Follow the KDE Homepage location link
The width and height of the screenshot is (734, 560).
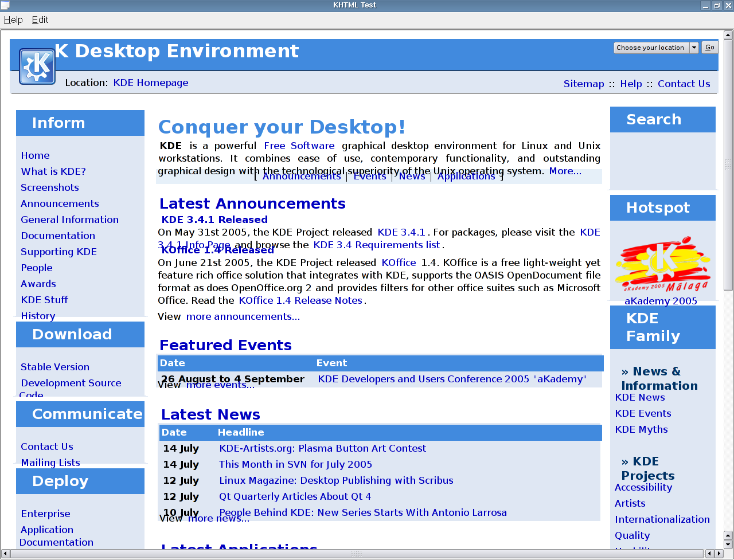pos(151,83)
